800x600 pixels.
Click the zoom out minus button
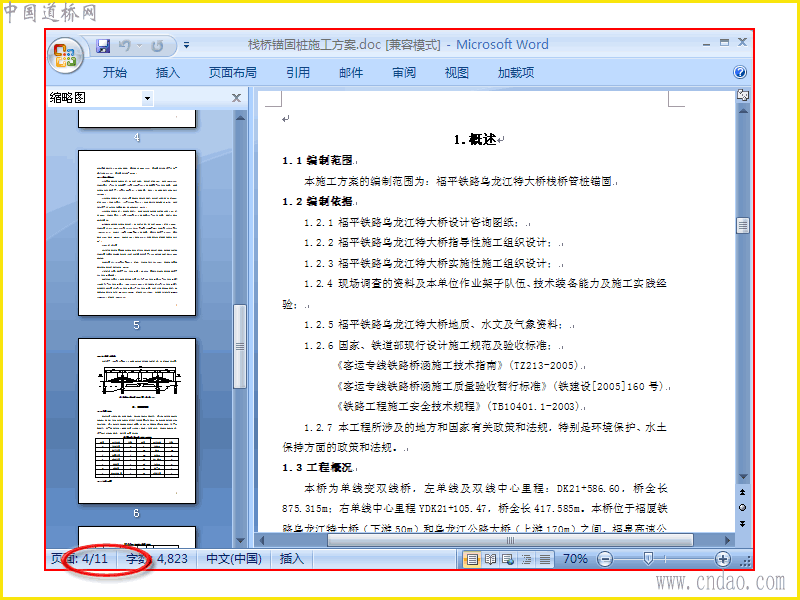click(x=605, y=559)
